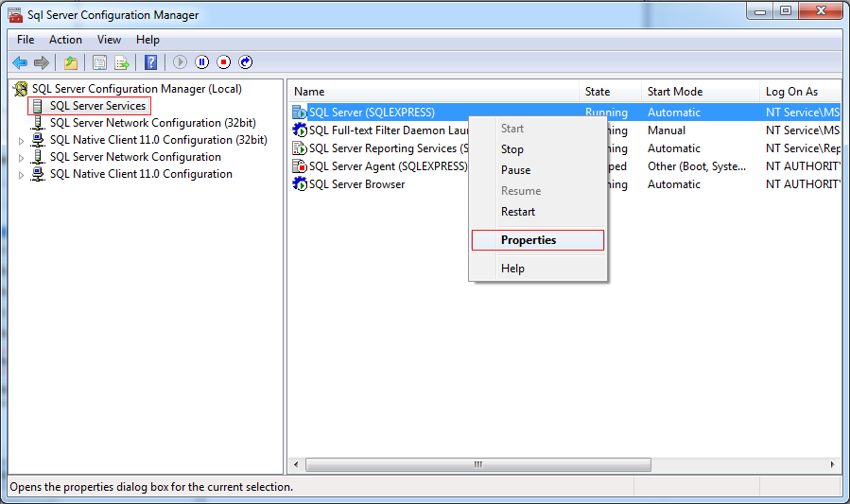The width and height of the screenshot is (850, 504).
Task: Click the SQL Server Network Configuration icon
Action: coord(38,157)
